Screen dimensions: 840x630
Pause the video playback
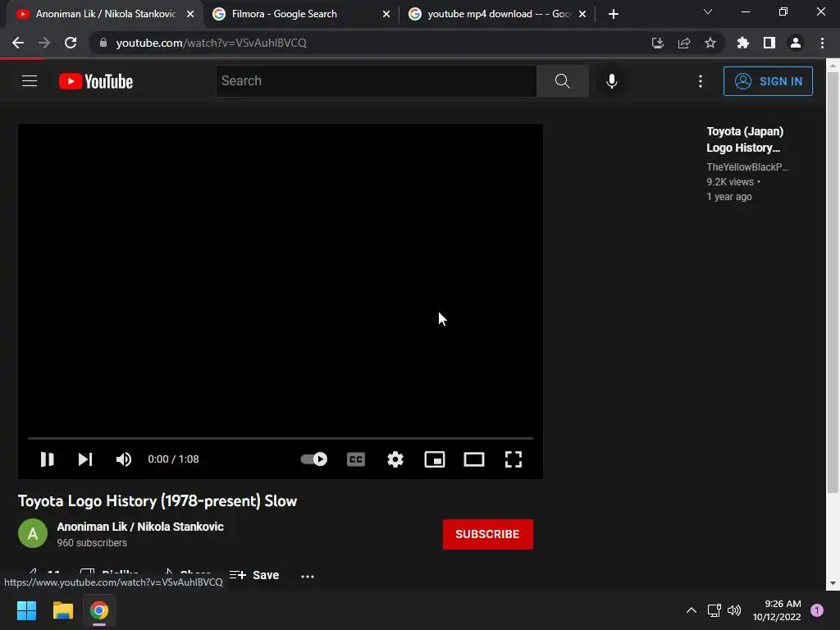[x=47, y=459]
